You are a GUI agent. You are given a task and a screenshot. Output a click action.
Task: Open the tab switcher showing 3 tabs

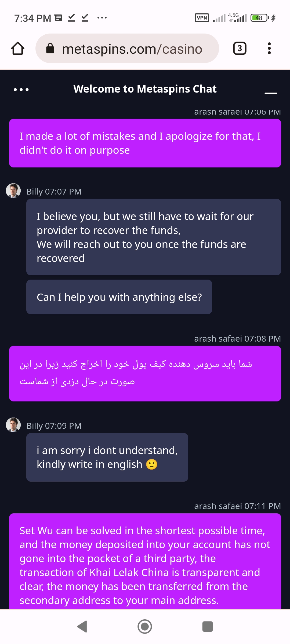coord(240,49)
